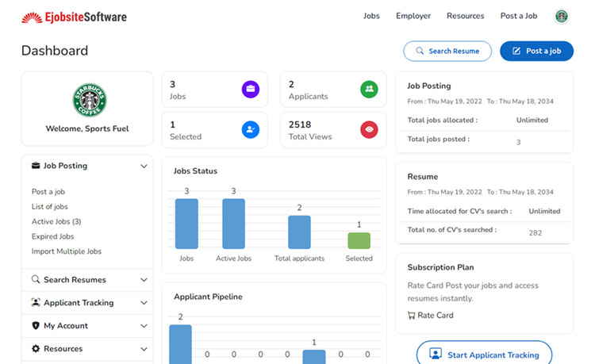
Task: Open the Expired Jobs sidebar link
Action: (52, 236)
